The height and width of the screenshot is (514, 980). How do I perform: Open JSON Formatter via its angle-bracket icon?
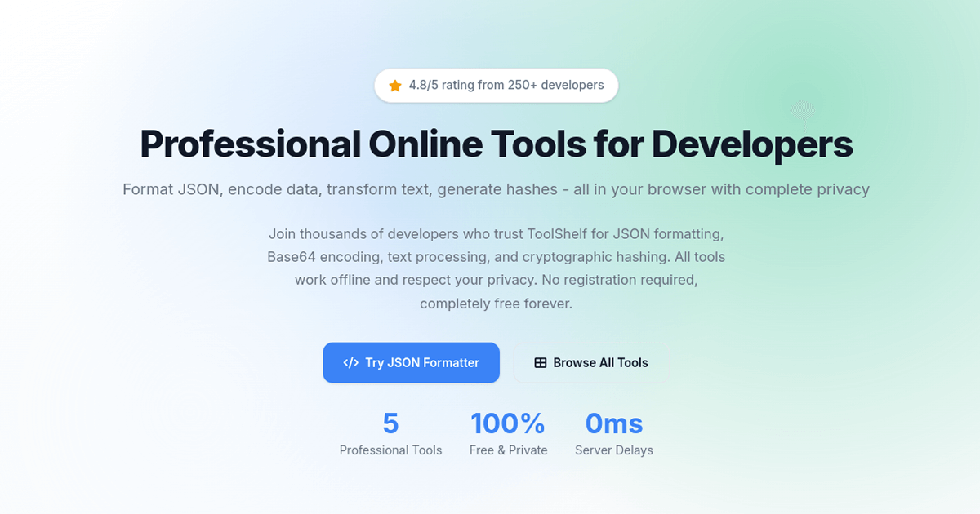[351, 362]
